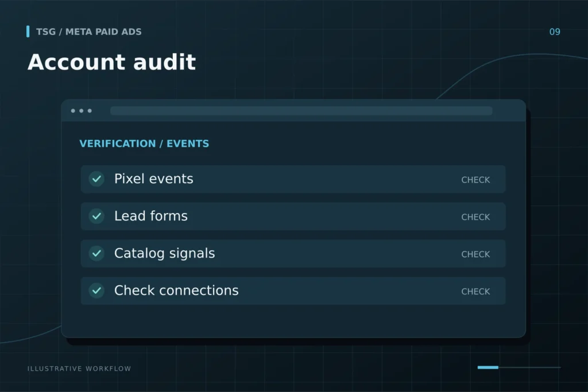Select the 'Lead forms' label
Screen dimensions: 588x392
[151, 216]
